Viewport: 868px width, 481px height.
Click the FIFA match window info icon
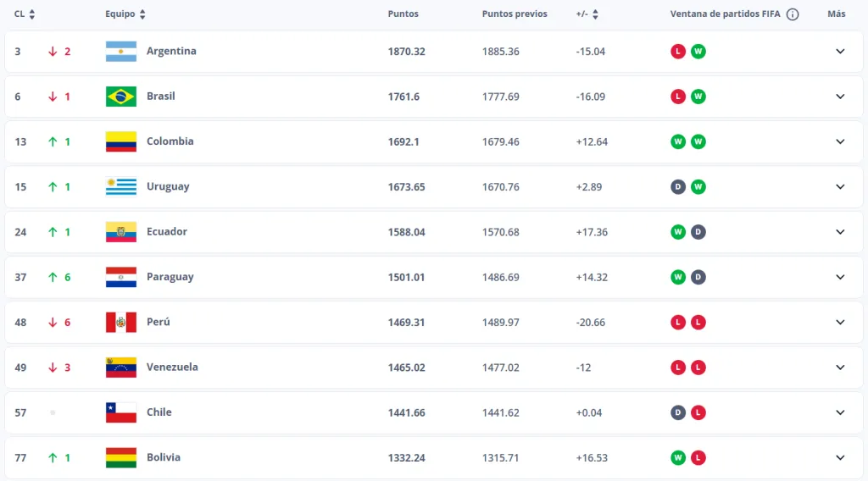793,14
